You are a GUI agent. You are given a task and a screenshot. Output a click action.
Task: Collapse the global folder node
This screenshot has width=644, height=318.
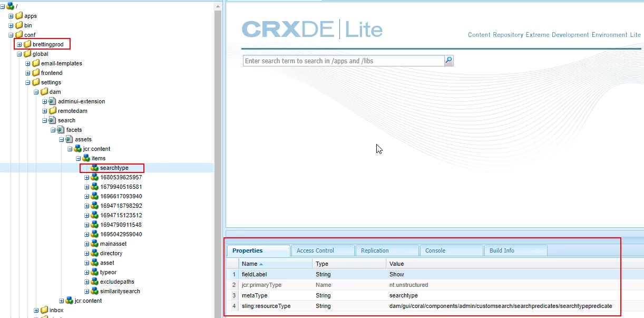tap(19, 54)
